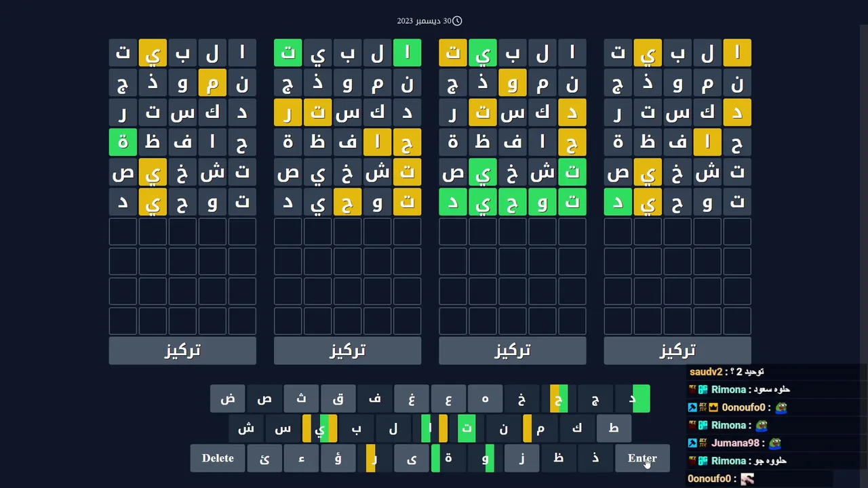Tap the ك key on the keyboard
Screen dimensions: 868x488
(576, 428)
